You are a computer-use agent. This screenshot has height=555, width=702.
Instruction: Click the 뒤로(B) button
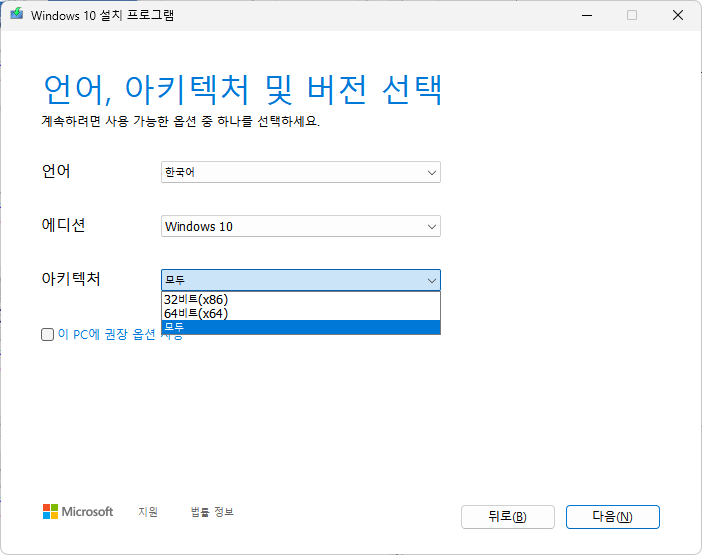pyautogui.click(x=508, y=517)
